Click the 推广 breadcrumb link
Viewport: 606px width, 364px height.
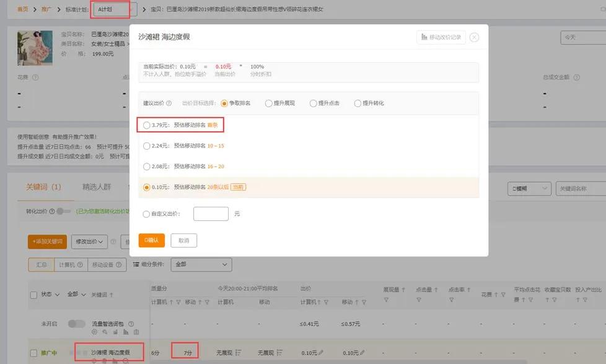tap(45, 9)
